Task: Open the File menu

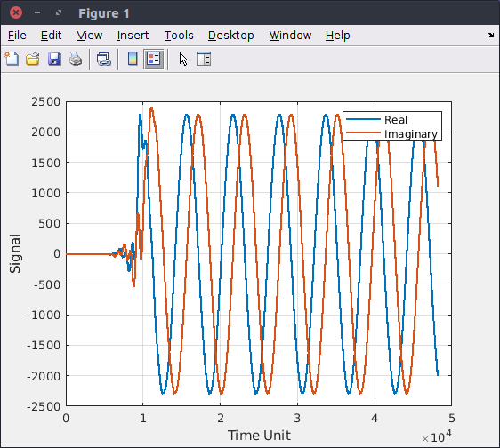Action: click(x=17, y=36)
